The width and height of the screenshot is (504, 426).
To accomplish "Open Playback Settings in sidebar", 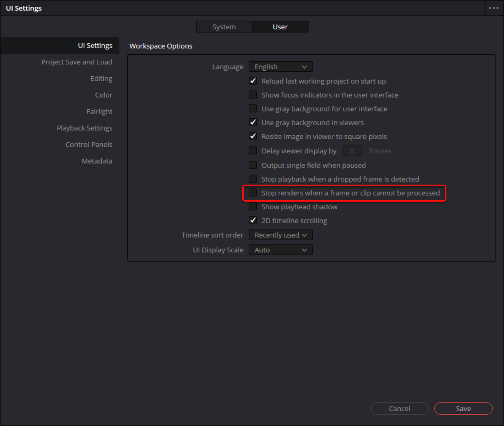I will pyautogui.click(x=85, y=128).
